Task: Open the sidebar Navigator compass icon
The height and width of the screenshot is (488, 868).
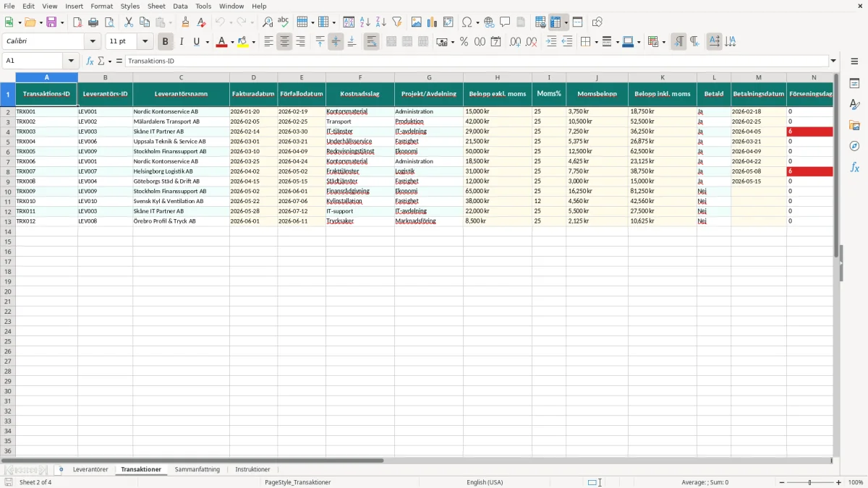Action: (x=854, y=146)
